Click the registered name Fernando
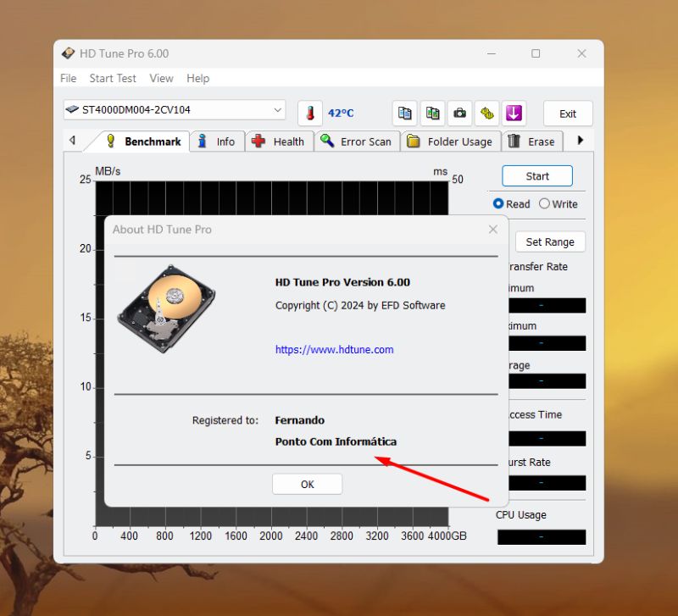Image resolution: width=678 pixels, height=616 pixels. pos(300,420)
